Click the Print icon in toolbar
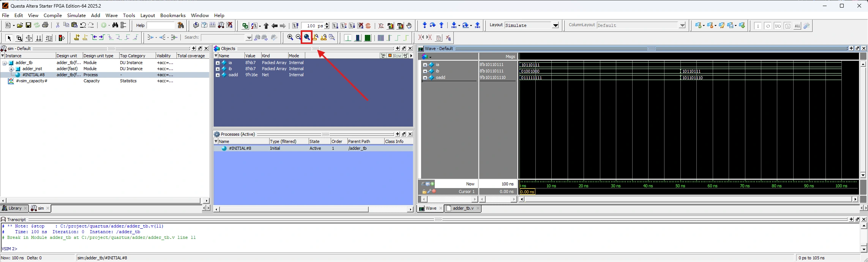 click(x=45, y=25)
